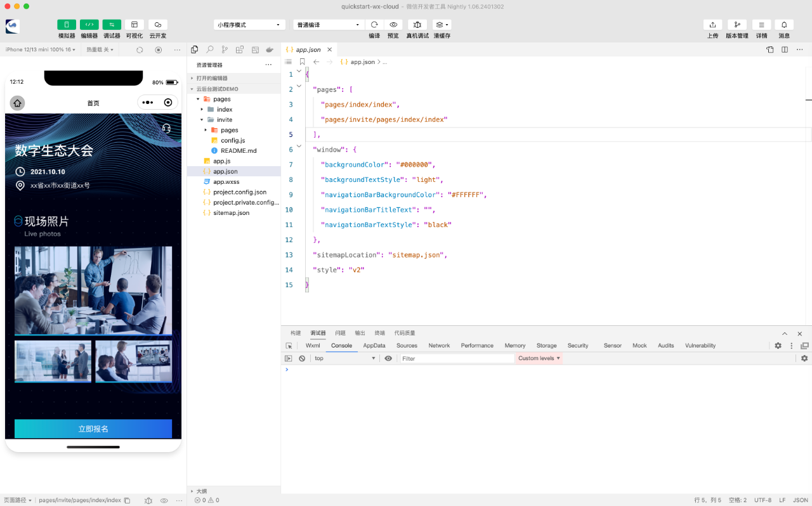The width and height of the screenshot is (812, 506).
Task: Collapse the debugger panel with the chevron
Action: pos(785,334)
